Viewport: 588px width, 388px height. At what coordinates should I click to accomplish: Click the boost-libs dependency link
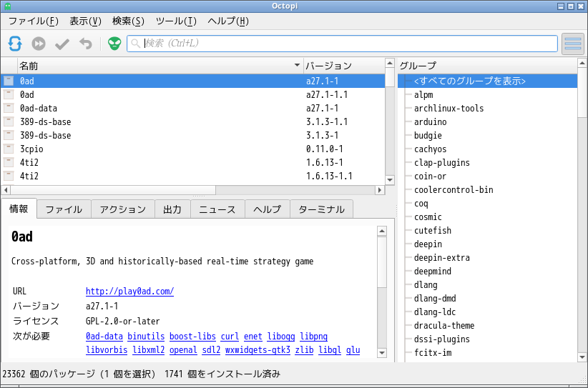tap(192, 337)
